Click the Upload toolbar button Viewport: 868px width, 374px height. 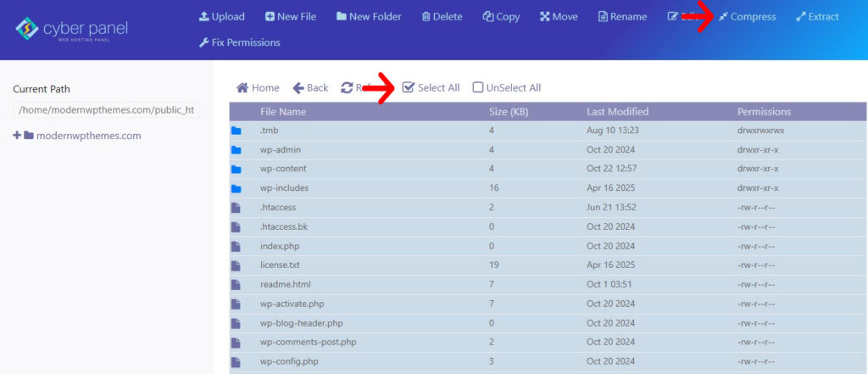(x=221, y=17)
